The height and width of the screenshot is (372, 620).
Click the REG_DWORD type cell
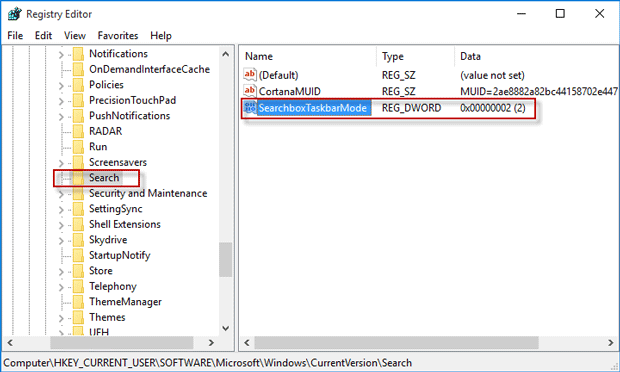412,108
